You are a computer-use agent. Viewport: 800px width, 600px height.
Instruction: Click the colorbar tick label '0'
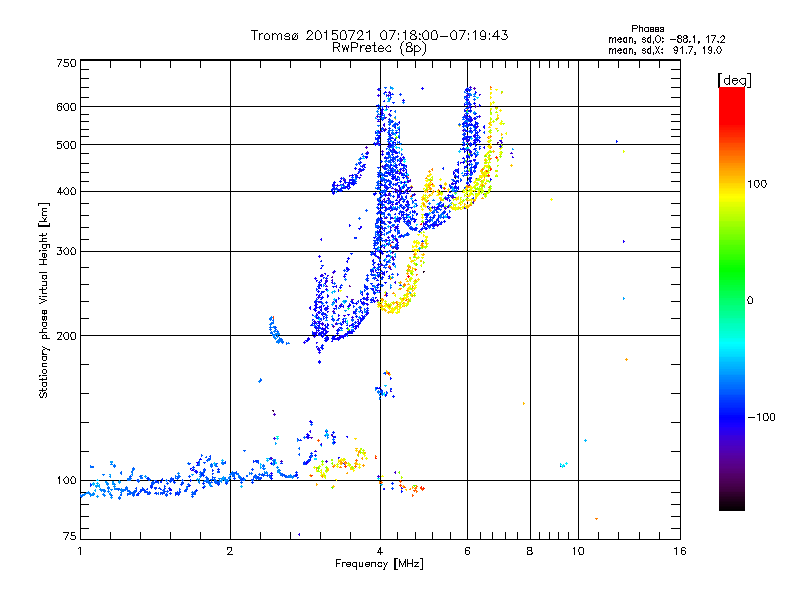click(750, 301)
